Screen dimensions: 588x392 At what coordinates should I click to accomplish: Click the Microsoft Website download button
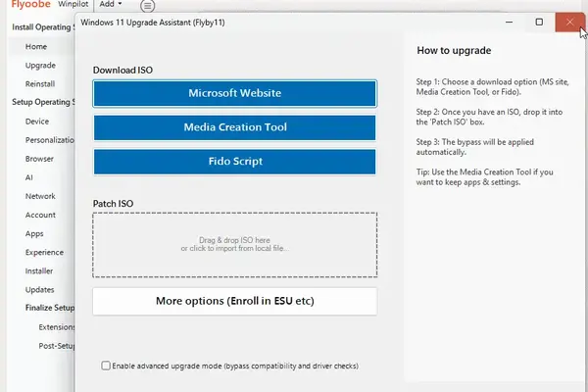[234, 93]
